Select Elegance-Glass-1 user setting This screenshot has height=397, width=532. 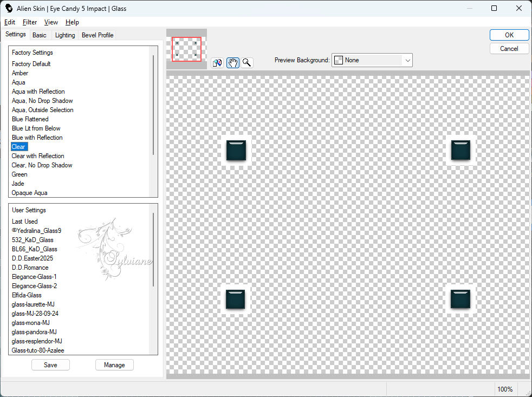pyautogui.click(x=34, y=277)
